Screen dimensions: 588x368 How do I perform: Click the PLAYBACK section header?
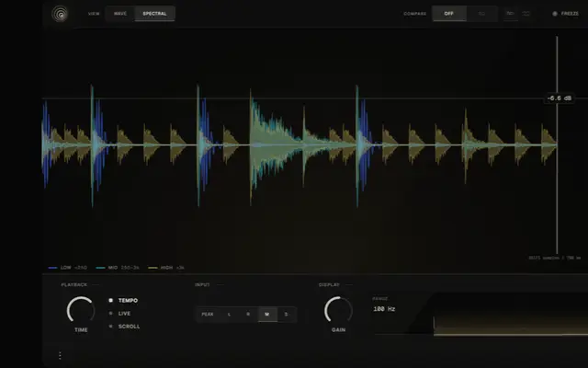click(74, 284)
